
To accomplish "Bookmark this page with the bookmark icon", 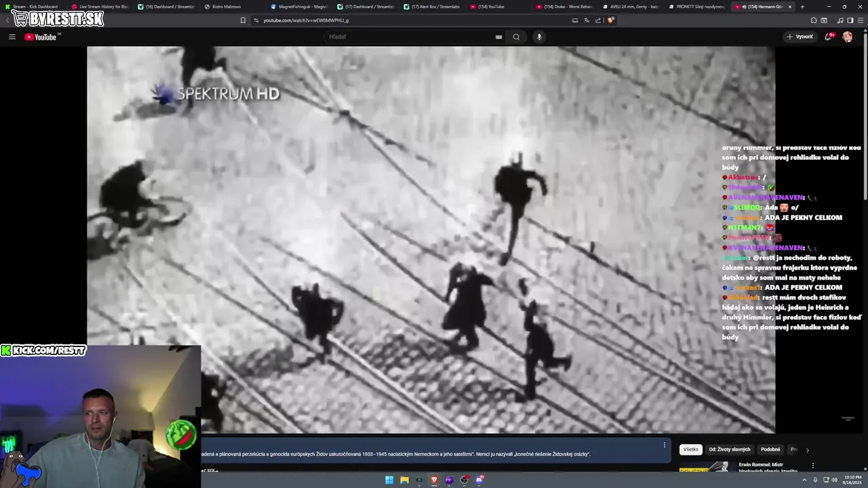I will 243,20.
